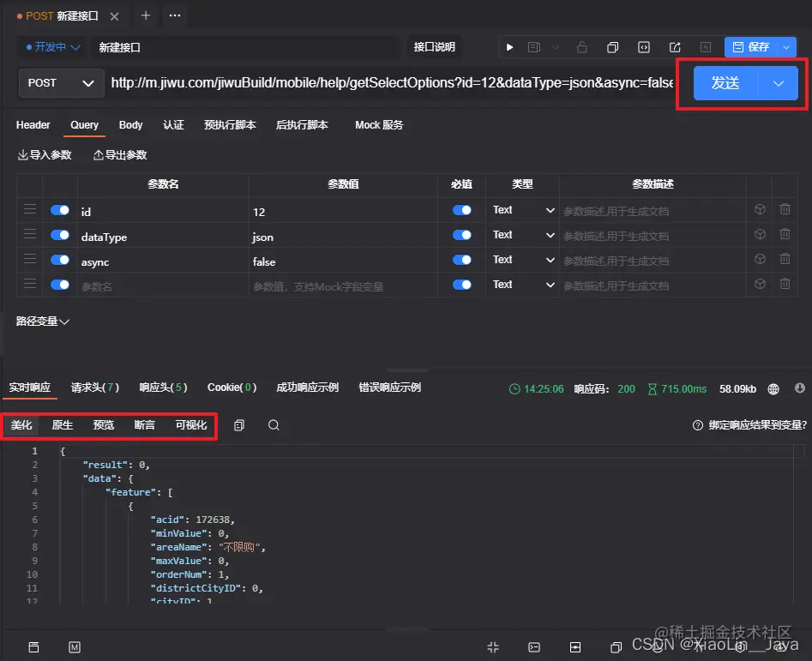Screen dimensions: 812x661
Task: Delete the id parameter row
Action: tap(785, 209)
